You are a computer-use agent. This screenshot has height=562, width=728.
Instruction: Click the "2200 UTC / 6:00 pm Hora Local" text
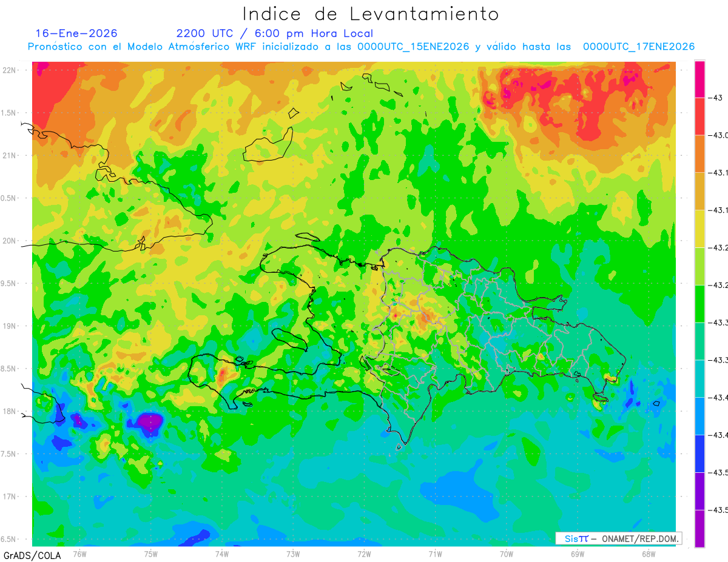pos(275,33)
